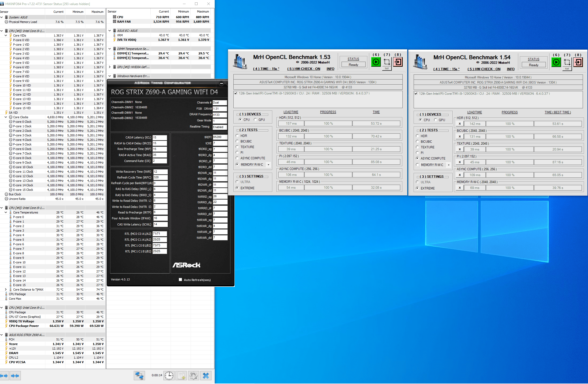The width and height of the screenshot is (588, 384).
Task: Open INFO link in Benchmark 1.53
Action: click(x=330, y=69)
